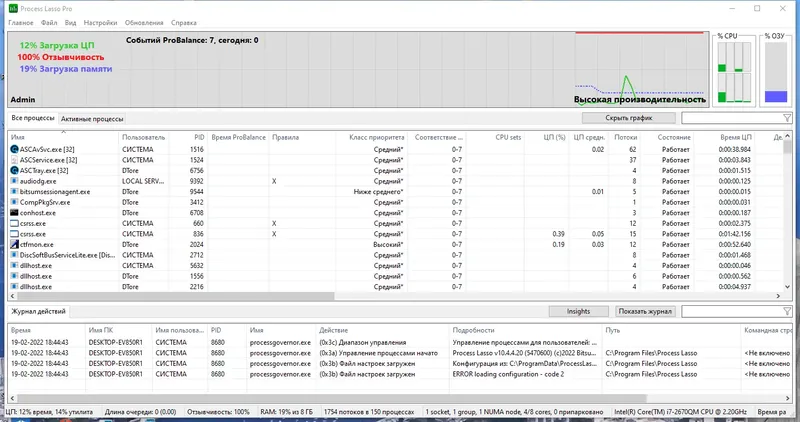The width and height of the screenshot is (800, 422).
Task: Click the CompPkgSrv.exe process icon
Action: point(14,202)
